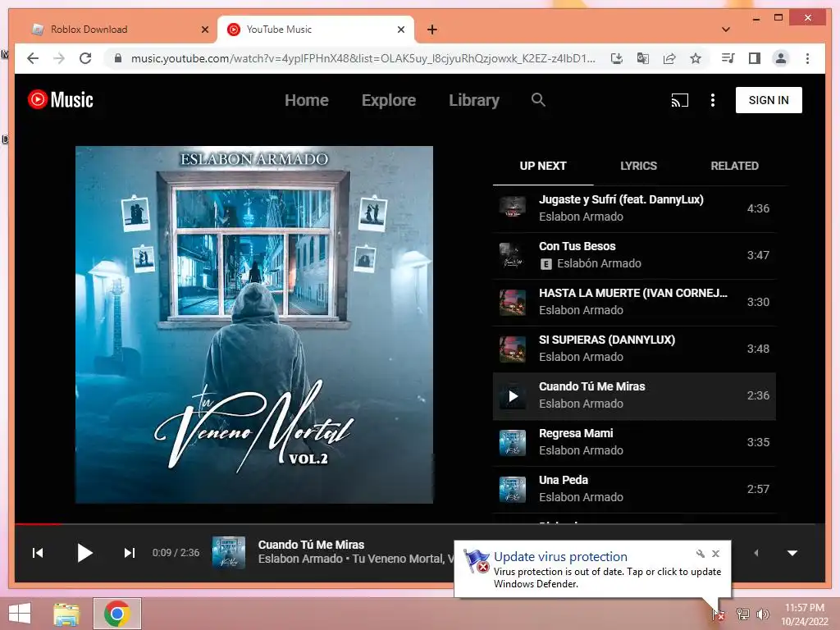This screenshot has height=630, width=840.
Task: Click the browser forward arrow
Action: 59,58
